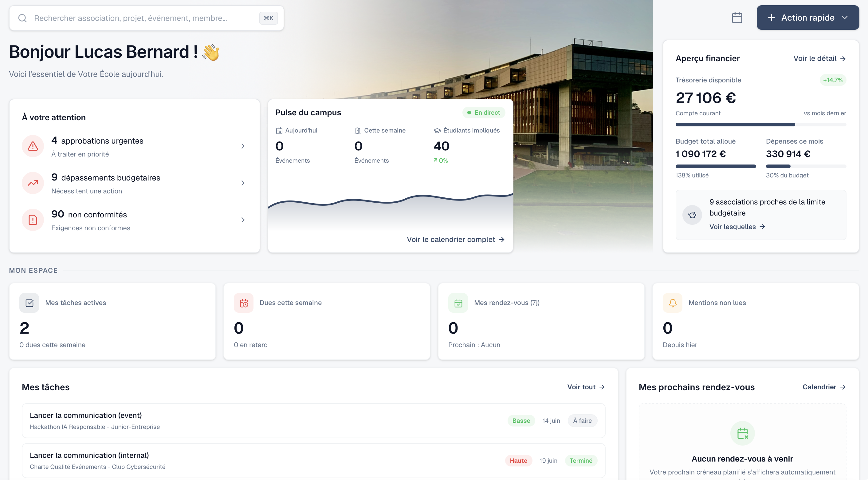Viewport: 868px width, 480px height.
Task: Click the calendar-check icon of Mes rendez-vous
Action: [458, 303]
